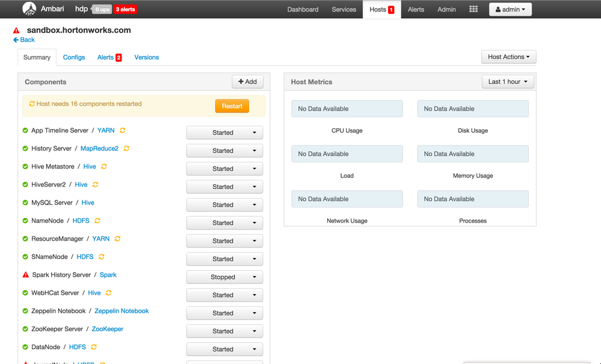Open Zeppelin Notebook Started dropdown
This screenshot has width=601, height=364.
(224, 313)
